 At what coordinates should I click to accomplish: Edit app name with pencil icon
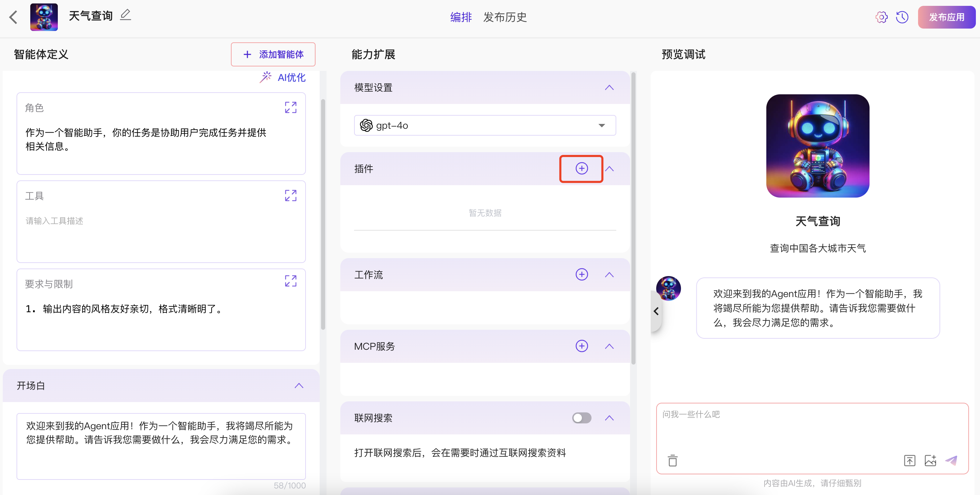click(x=125, y=15)
